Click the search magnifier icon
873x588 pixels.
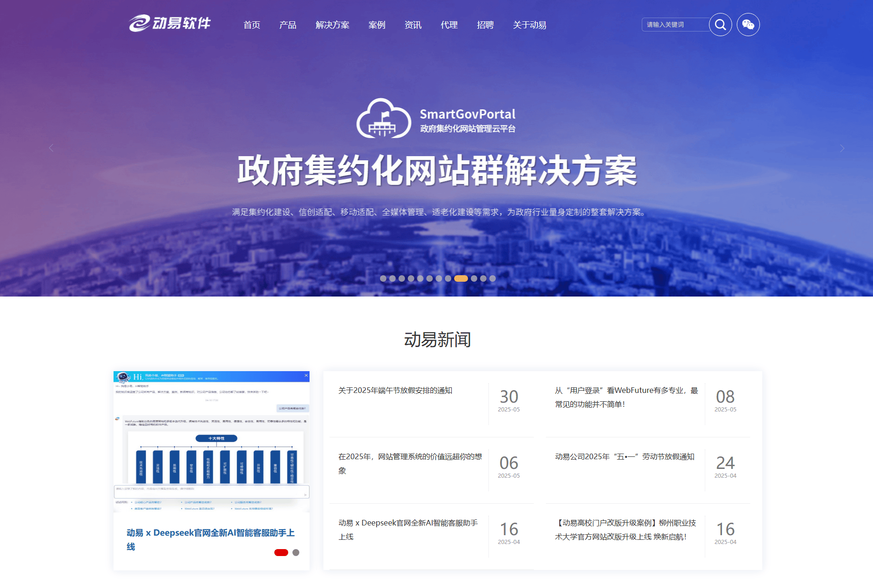(x=721, y=25)
